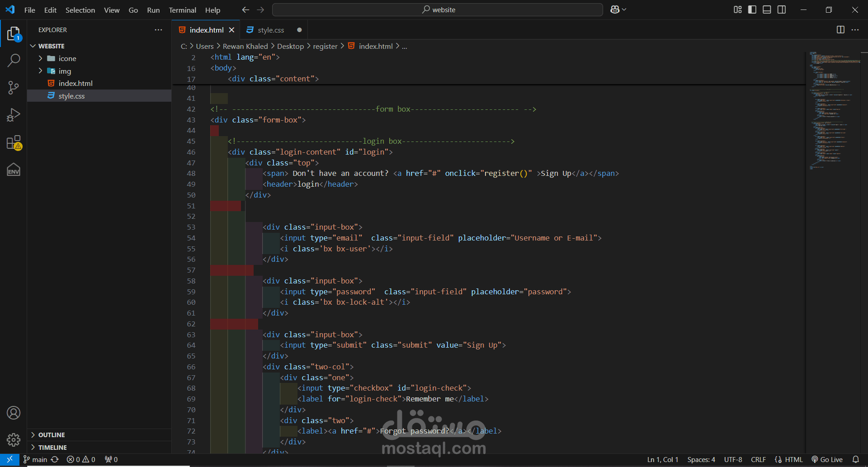This screenshot has height=467, width=868.
Task: Click the ports forwarded indicator showing 0
Action: 111,459
